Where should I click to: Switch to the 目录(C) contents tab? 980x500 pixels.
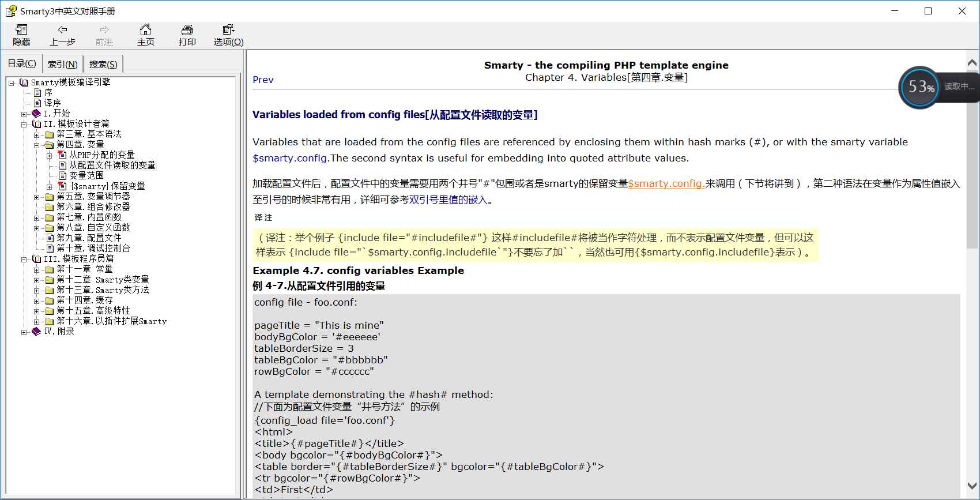pos(22,64)
